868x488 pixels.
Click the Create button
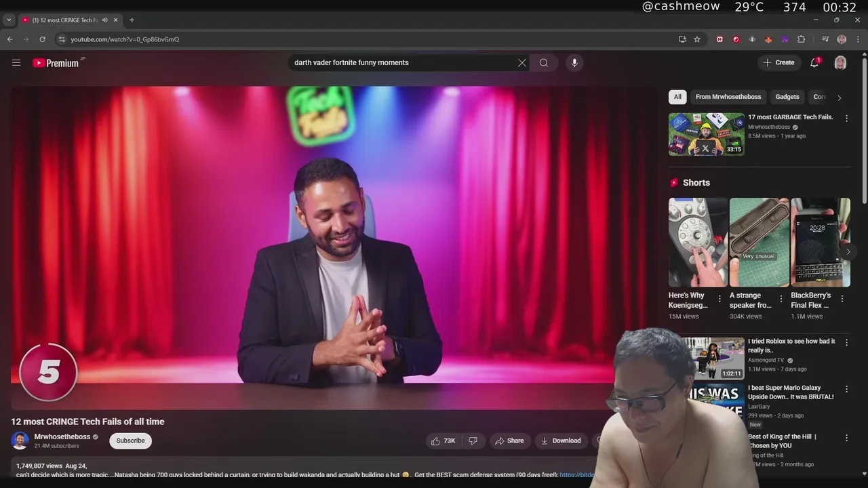click(778, 62)
